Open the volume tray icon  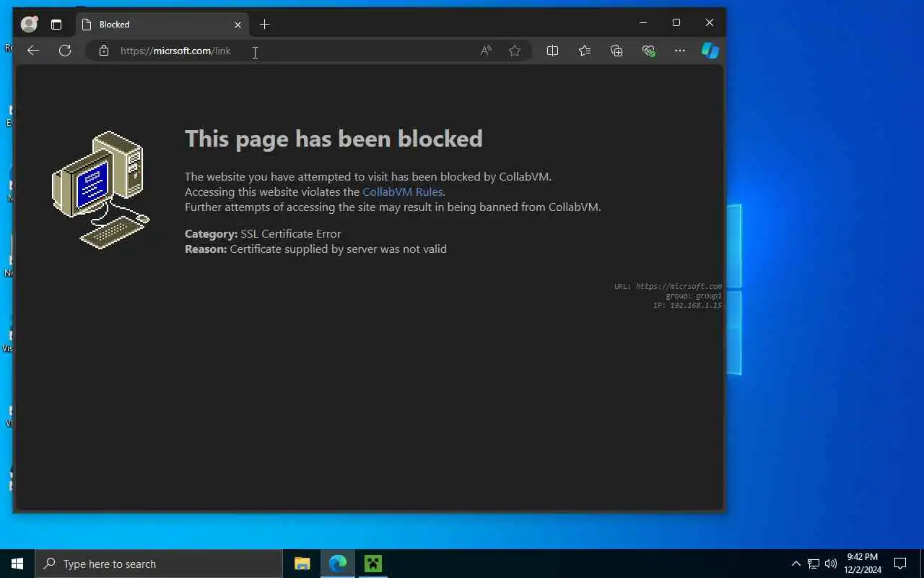831,564
